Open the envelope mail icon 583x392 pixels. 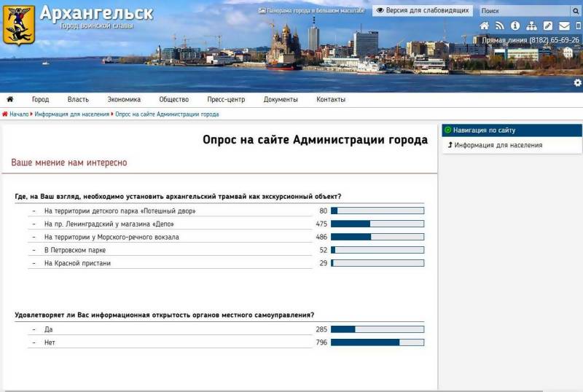562,26
